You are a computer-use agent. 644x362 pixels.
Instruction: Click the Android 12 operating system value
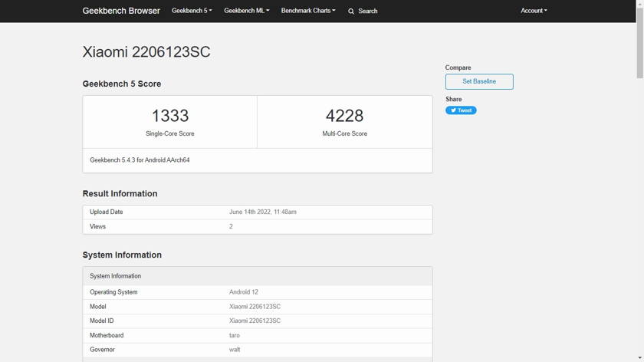244,291
